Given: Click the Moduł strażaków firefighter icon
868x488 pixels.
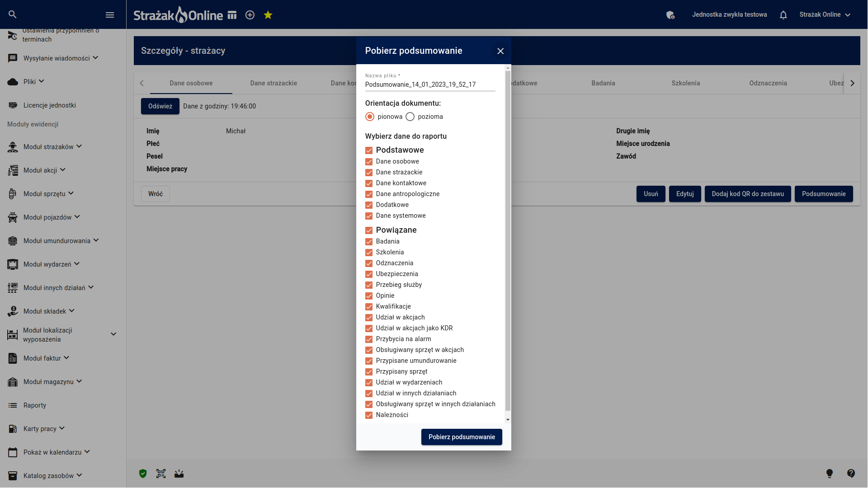Looking at the screenshot, I should [13, 147].
